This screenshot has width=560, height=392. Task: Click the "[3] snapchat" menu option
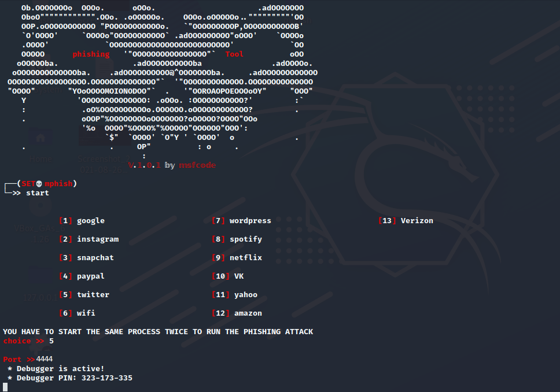86,258
